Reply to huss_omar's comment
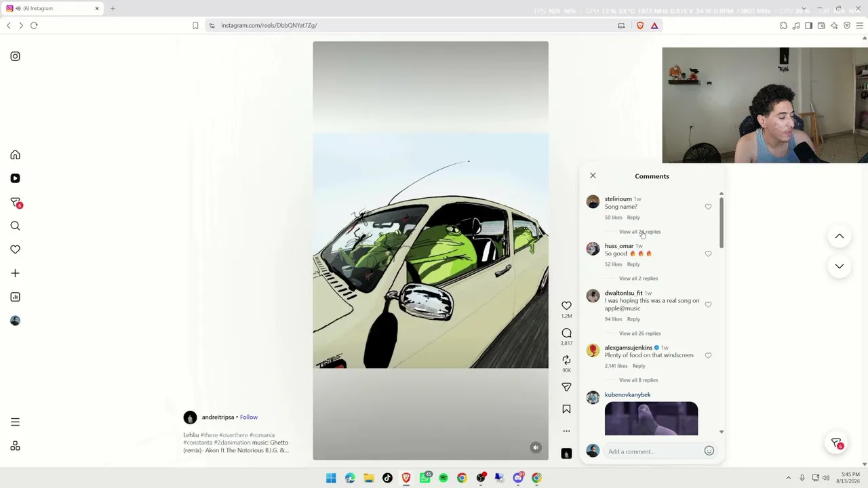This screenshot has height=488, width=868. 633,264
